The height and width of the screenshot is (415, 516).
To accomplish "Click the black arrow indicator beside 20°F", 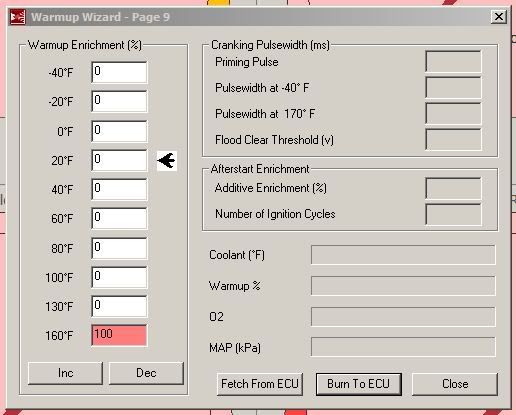I will pyautogui.click(x=167, y=161).
